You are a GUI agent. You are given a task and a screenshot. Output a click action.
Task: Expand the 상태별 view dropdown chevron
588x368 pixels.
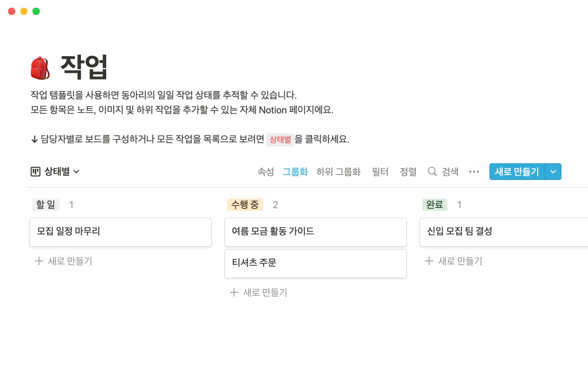coord(77,171)
